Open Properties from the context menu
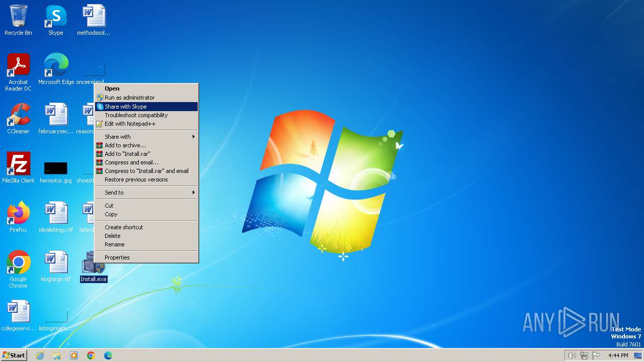 146,257
